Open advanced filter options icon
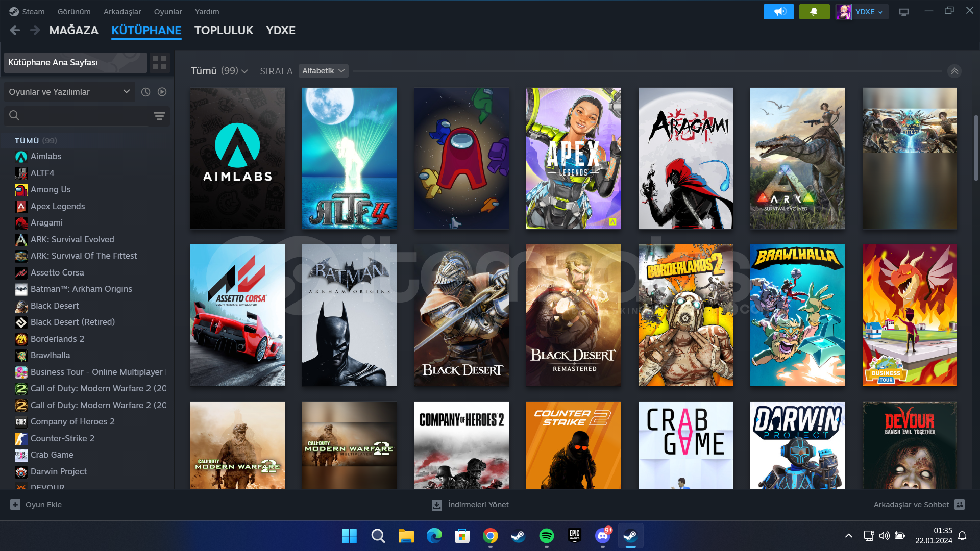Screen dimensions: 980x551 pos(159,116)
